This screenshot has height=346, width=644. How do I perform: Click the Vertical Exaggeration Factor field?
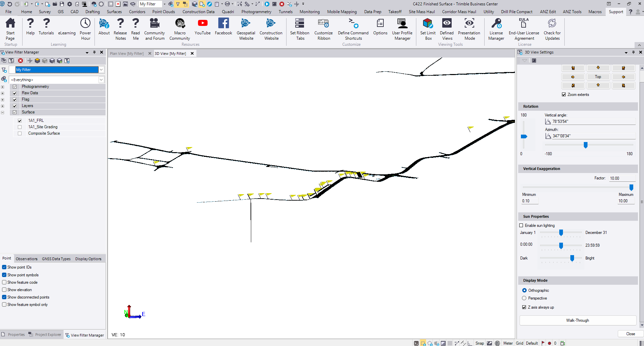pos(622,178)
